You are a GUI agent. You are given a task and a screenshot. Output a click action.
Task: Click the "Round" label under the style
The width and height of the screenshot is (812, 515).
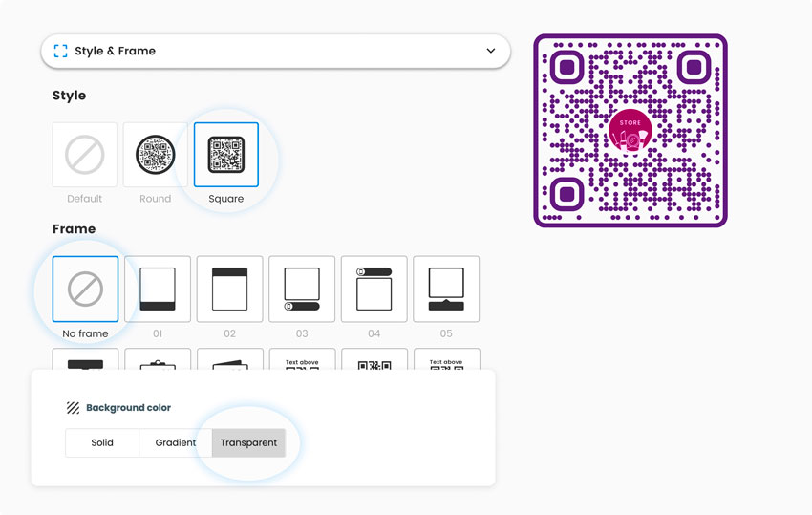pyautogui.click(x=156, y=199)
